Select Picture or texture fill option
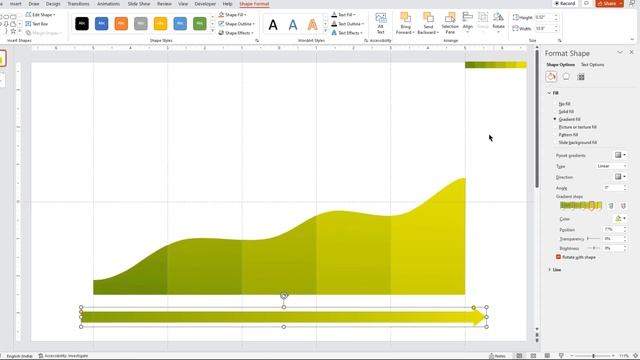The width and height of the screenshot is (640, 360). click(x=575, y=127)
